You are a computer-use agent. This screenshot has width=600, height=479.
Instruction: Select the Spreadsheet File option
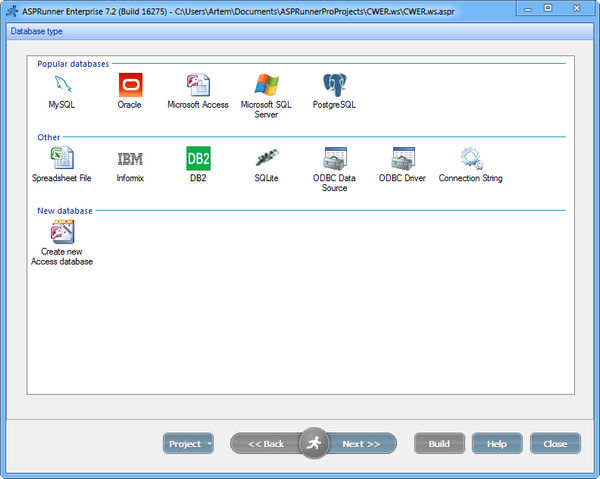tap(62, 159)
